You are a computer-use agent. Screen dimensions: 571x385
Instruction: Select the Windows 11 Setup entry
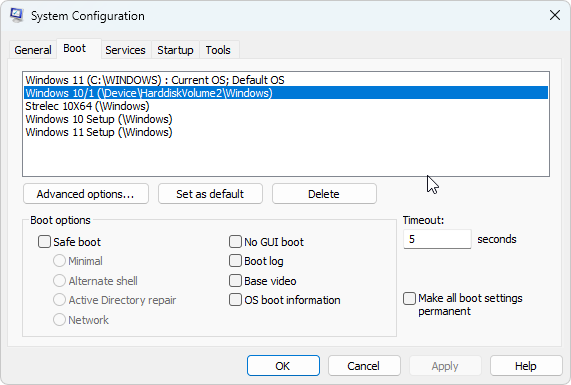click(x=286, y=132)
